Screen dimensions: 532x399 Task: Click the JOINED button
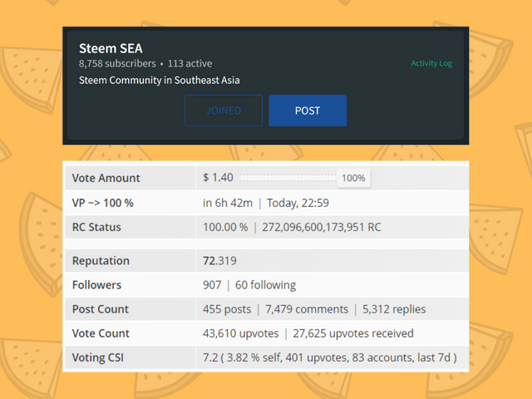coord(224,111)
